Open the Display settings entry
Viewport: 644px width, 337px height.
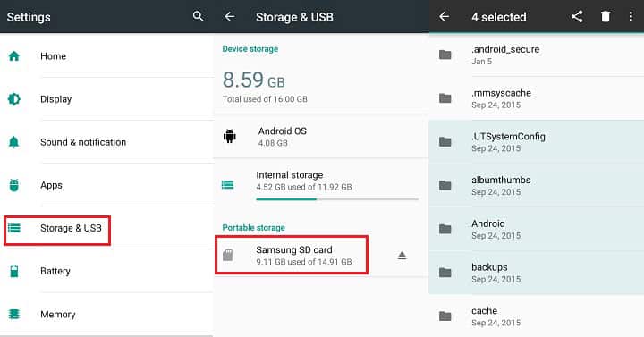point(106,99)
